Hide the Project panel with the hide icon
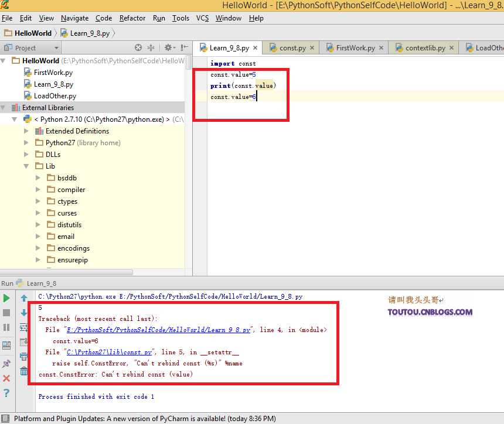This screenshot has height=424, width=504. (x=185, y=48)
